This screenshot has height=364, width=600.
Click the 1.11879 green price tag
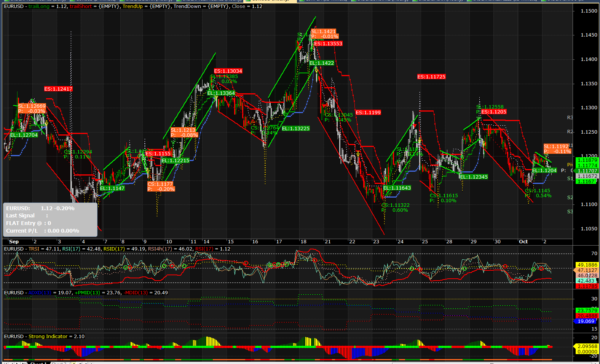(587, 160)
